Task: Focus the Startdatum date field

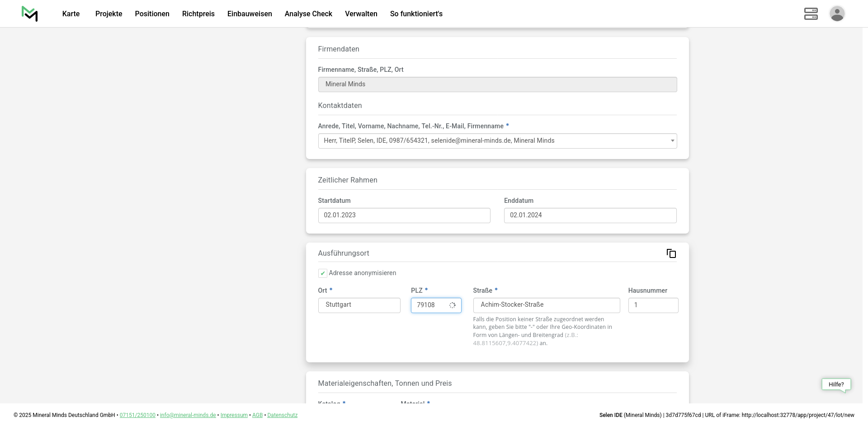Action: [404, 215]
